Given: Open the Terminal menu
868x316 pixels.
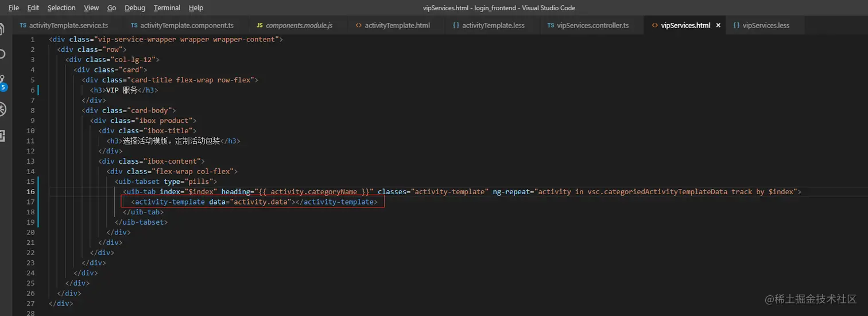Looking at the screenshot, I should point(167,7).
